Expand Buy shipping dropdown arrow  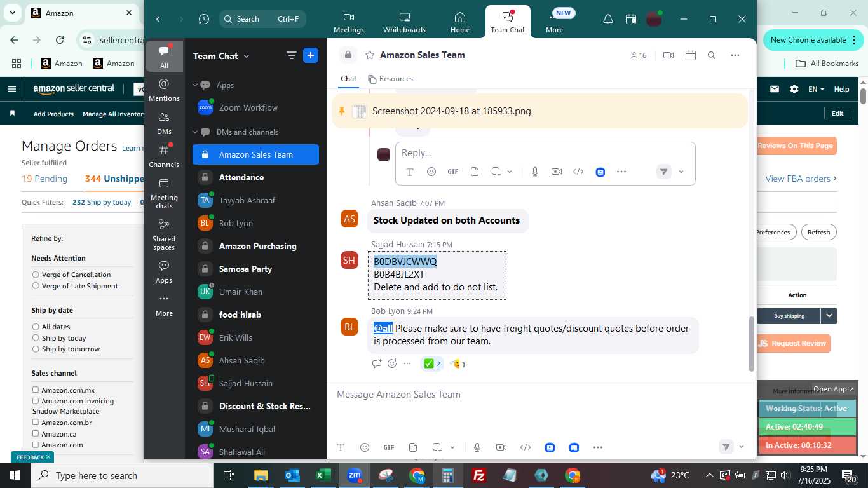click(829, 316)
